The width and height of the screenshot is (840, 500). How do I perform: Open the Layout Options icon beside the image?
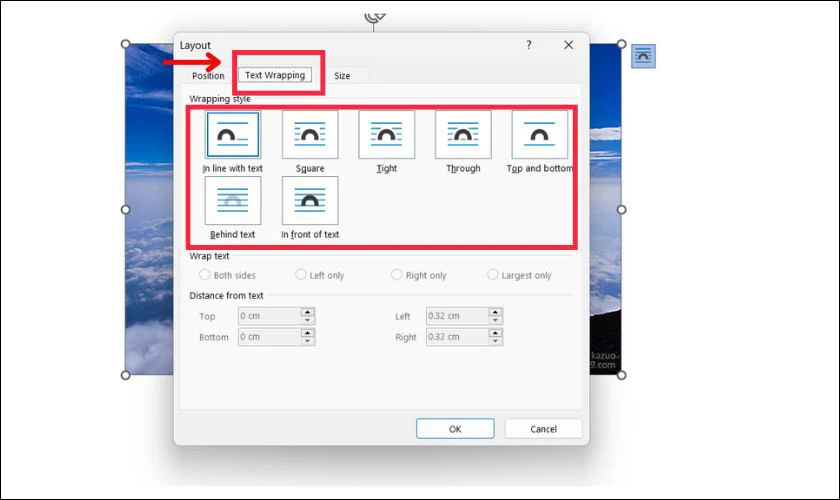pyautogui.click(x=643, y=56)
